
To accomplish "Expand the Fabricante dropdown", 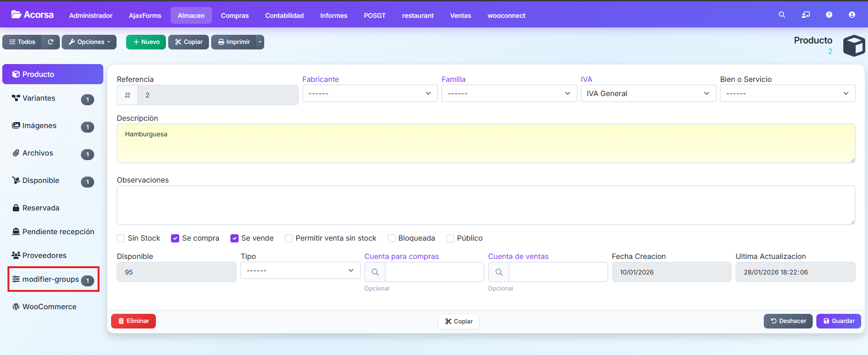I will click(x=370, y=93).
